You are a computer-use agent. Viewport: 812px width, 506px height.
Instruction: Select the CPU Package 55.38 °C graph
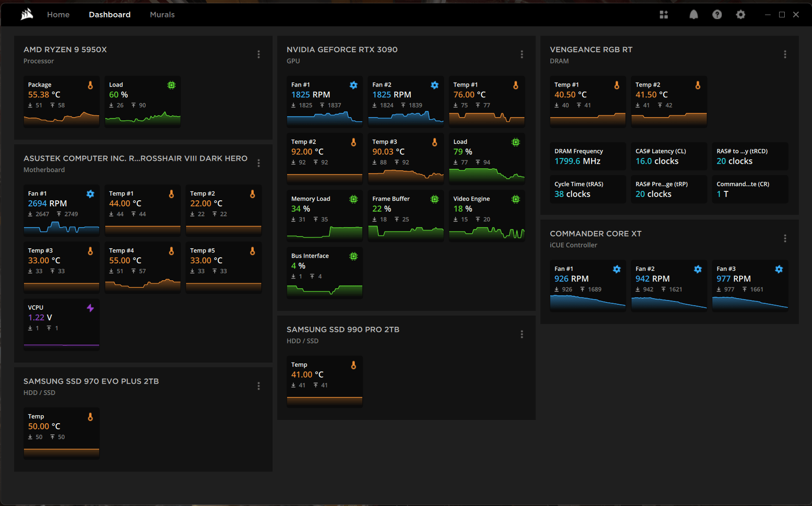[62, 119]
